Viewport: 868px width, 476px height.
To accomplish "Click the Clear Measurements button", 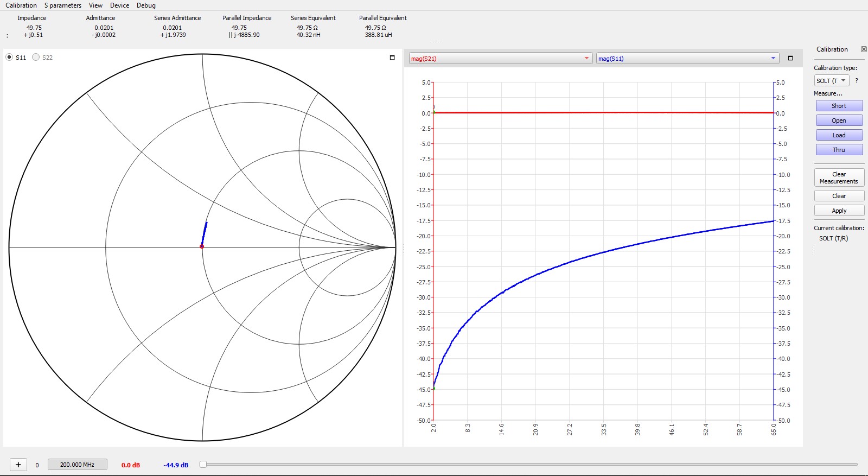I will pyautogui.click(x=839, y=177).
